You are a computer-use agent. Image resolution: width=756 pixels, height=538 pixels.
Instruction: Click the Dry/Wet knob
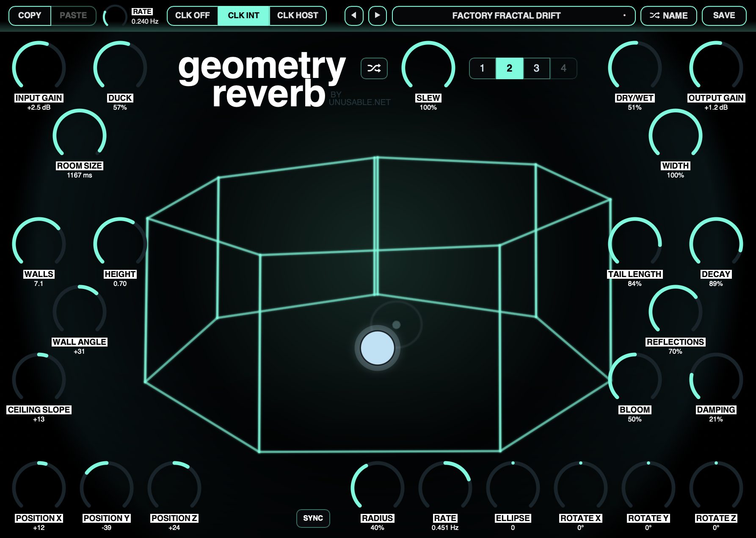pos(635,67)
